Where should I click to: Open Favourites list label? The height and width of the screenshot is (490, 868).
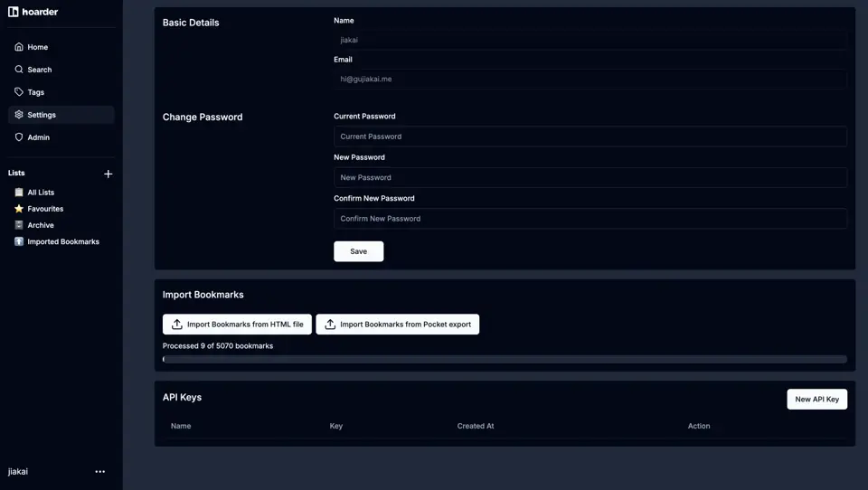(45, 209)
